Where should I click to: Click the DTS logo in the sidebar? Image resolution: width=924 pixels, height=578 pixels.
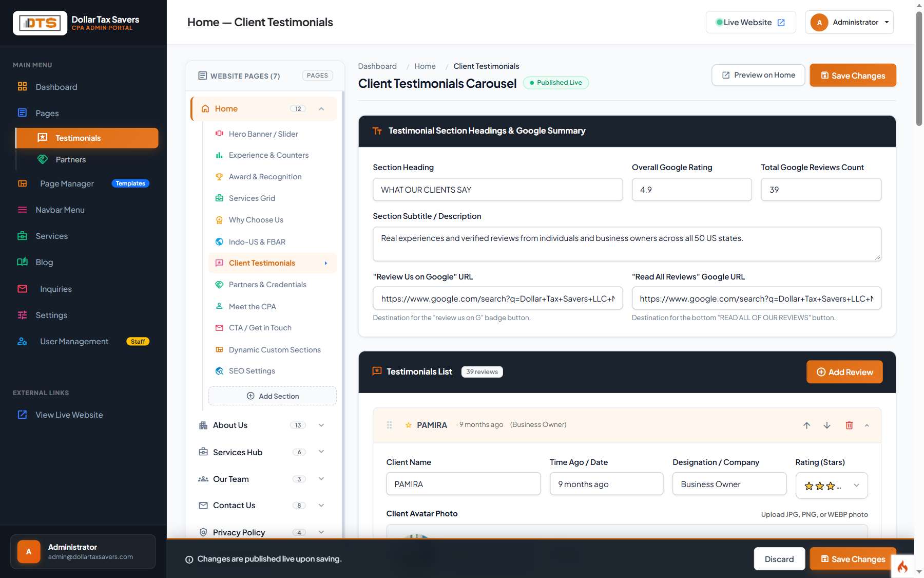[x=40, y=23]
